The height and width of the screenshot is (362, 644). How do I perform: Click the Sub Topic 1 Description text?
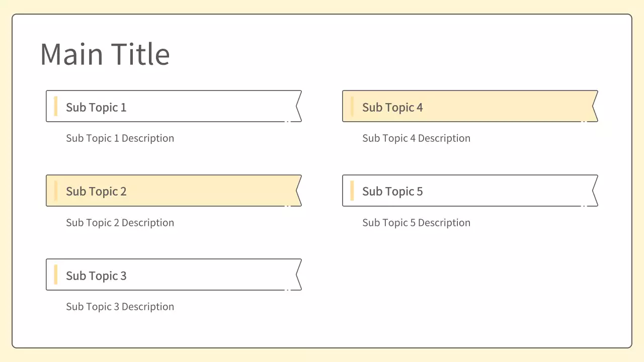tap(120, 138)
